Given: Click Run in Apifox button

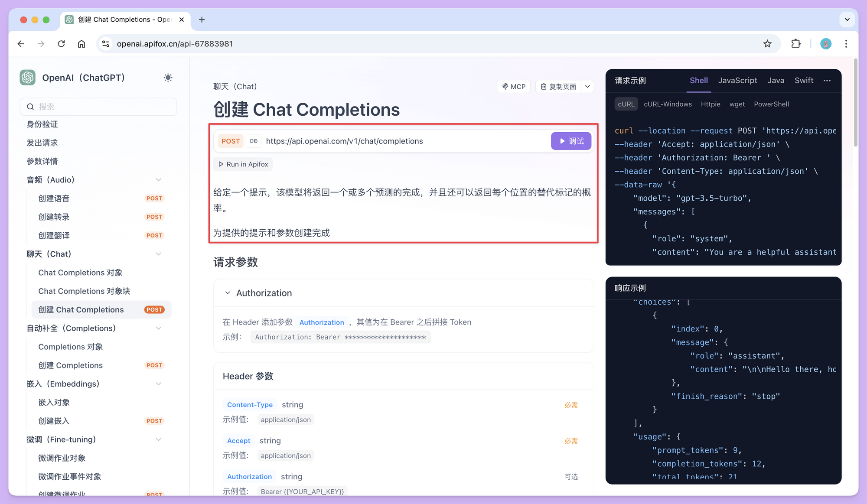Looking at the screenshot, I should click(x=243, y=164).
